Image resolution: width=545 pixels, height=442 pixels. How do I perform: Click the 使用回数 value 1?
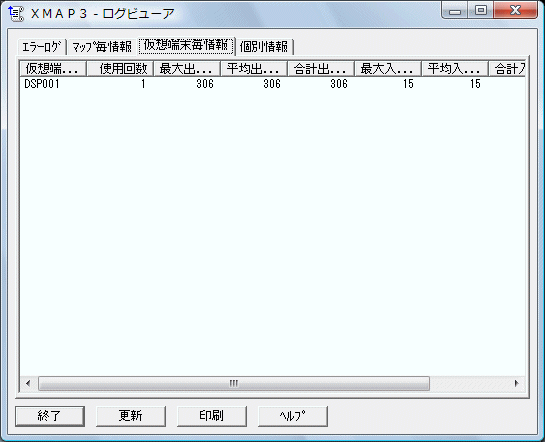click(x=143, y=84)
